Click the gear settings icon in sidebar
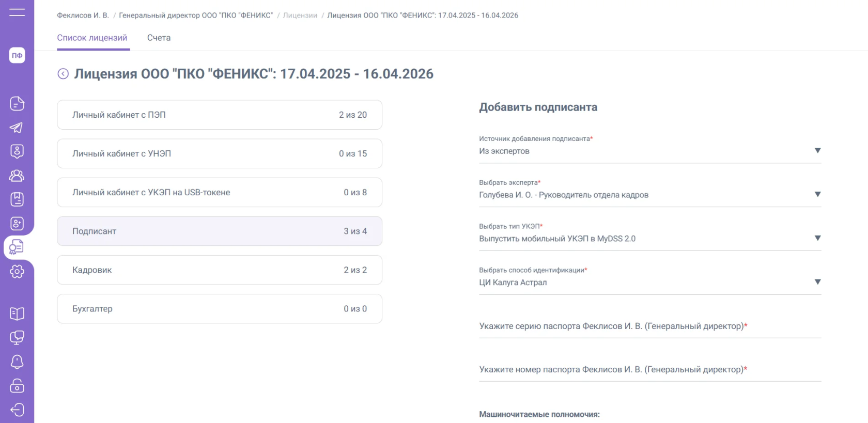868x423 pixels. tap(17, 271)
